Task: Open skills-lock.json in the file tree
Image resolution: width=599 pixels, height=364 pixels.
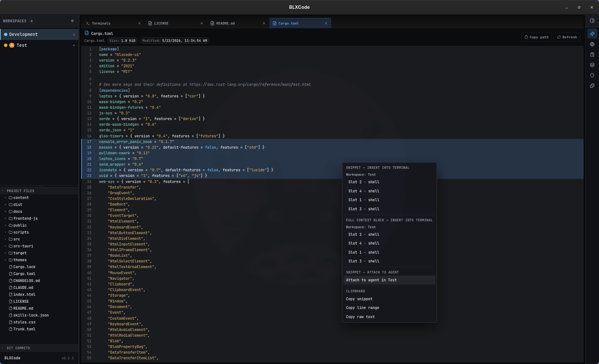Action: [x=39, y=315]
